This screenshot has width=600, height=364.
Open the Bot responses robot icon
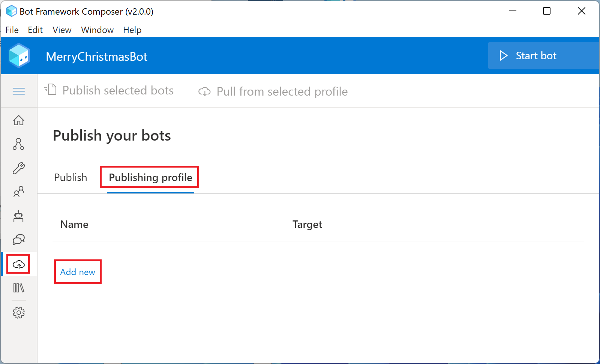pyautogui.click(x=18, y=216)
